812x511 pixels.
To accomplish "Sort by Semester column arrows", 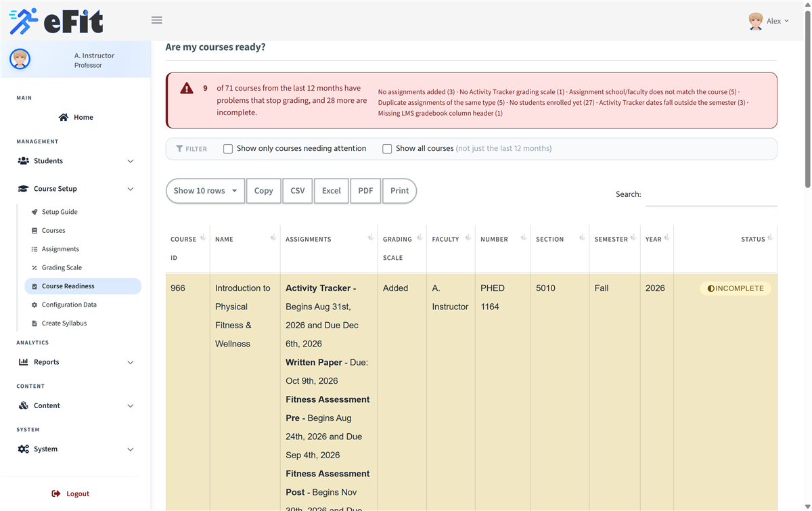I will coord(633,238).
